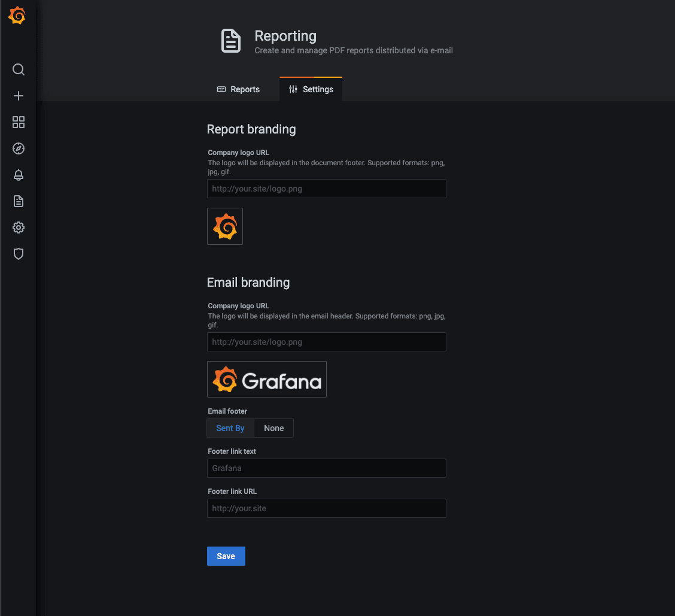675x616 pixels.
Task: Open the Configuration gear icon
Action: [x=19, y=227]
